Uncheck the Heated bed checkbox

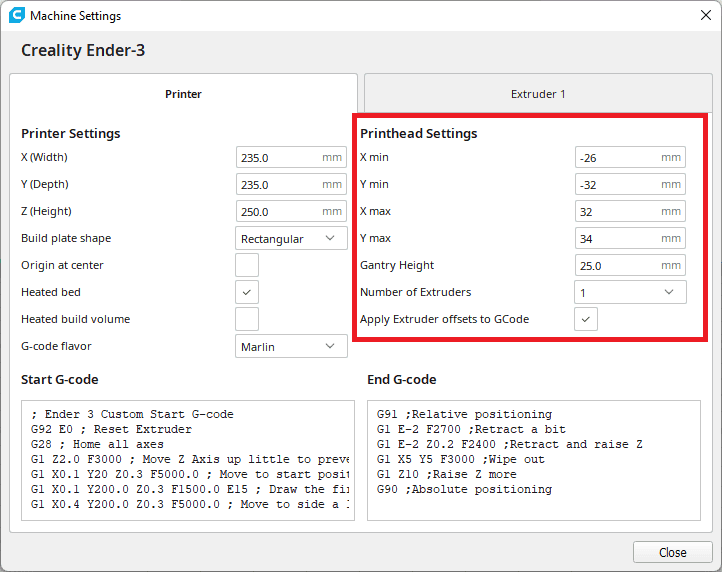(247, 292)
